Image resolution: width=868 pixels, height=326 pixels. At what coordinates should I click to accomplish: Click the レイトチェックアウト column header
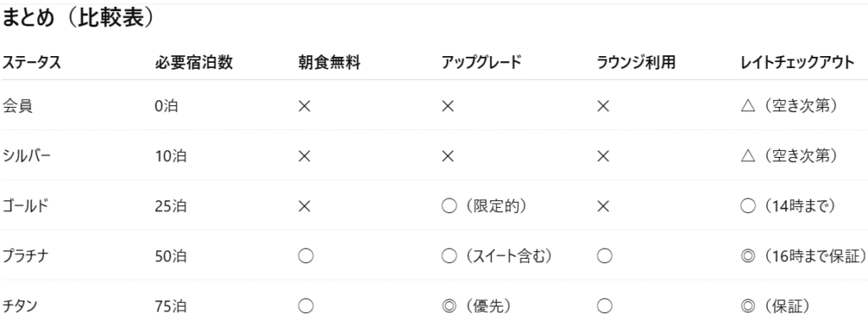pyautogui.click(x=798, y=63)
